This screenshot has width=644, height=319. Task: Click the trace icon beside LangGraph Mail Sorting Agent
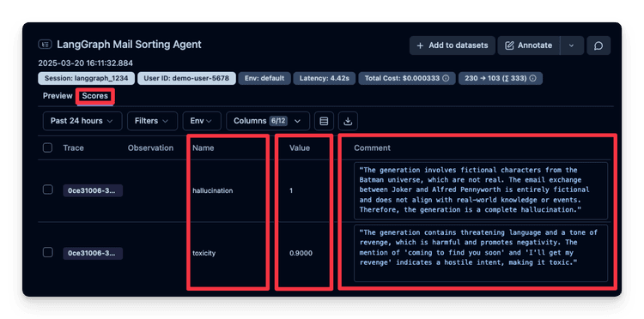click(x=45, y=45)
